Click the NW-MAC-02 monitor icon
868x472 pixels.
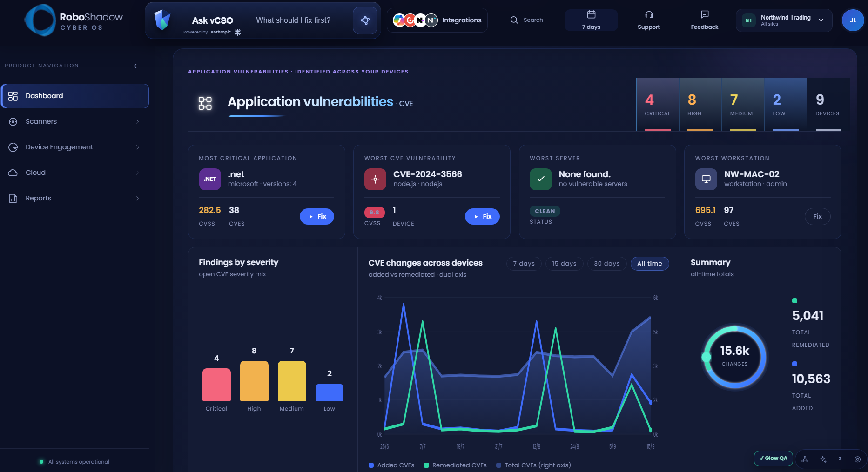(x=706, y=179)
